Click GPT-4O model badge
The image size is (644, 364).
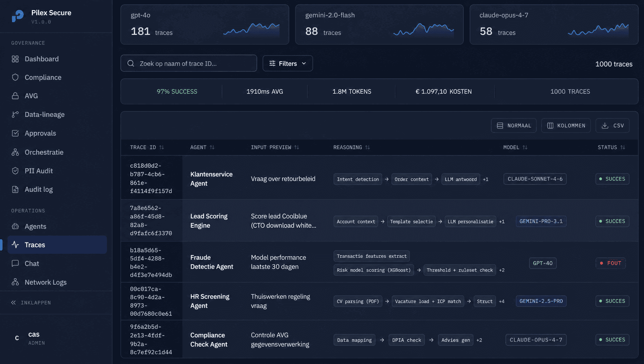[543, 263]
